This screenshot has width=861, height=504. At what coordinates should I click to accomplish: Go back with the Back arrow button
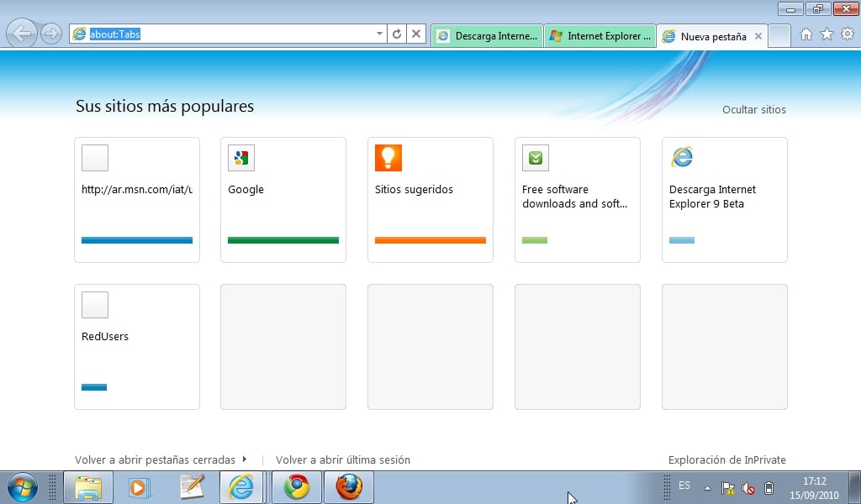coord(21,34)
